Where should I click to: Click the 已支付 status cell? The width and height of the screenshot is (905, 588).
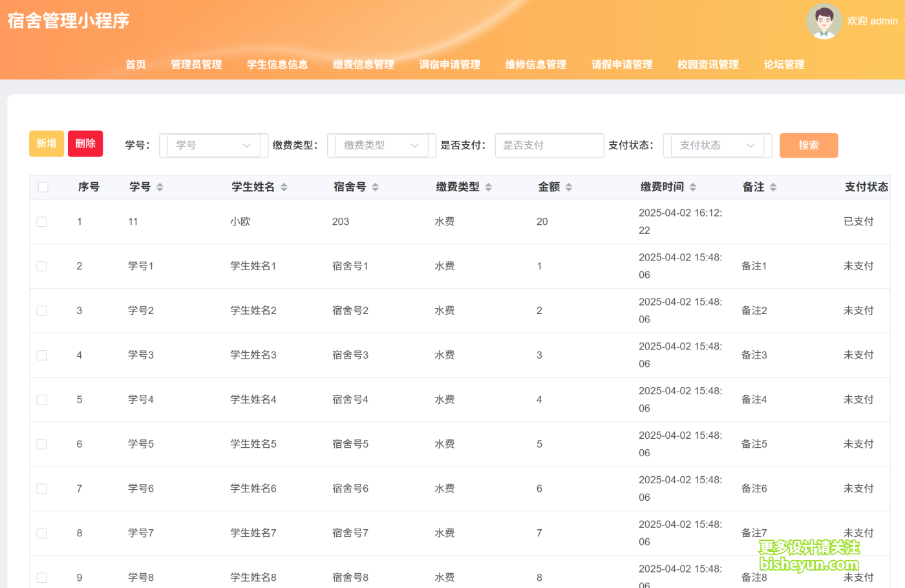[x=858, y=222]
